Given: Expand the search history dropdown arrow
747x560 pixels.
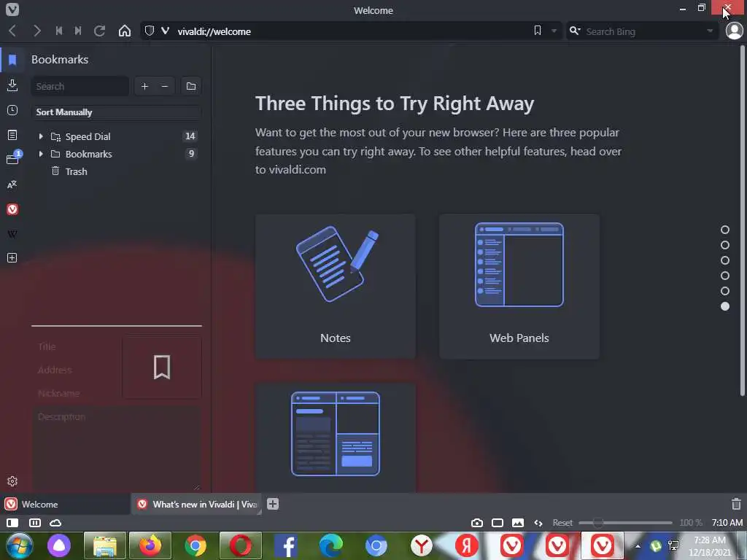Looking at the screenshot, I should pyautogui.click(x=710, y=31).
